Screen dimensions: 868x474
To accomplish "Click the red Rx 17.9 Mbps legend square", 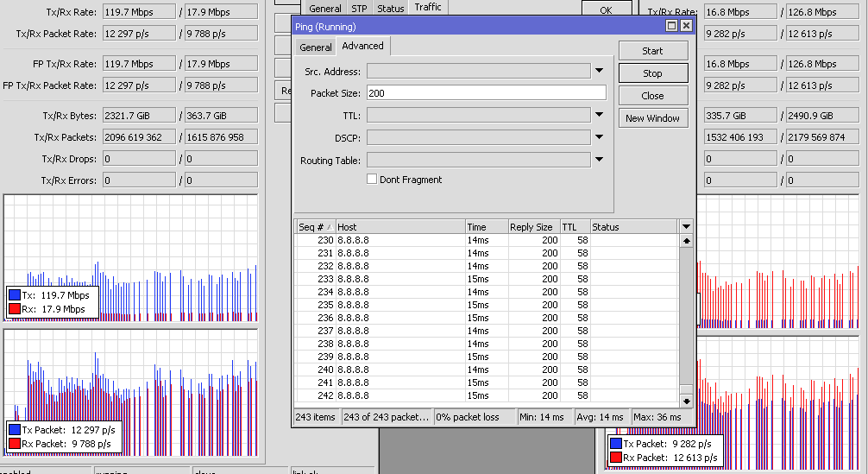I will click(x=15, y=309).
